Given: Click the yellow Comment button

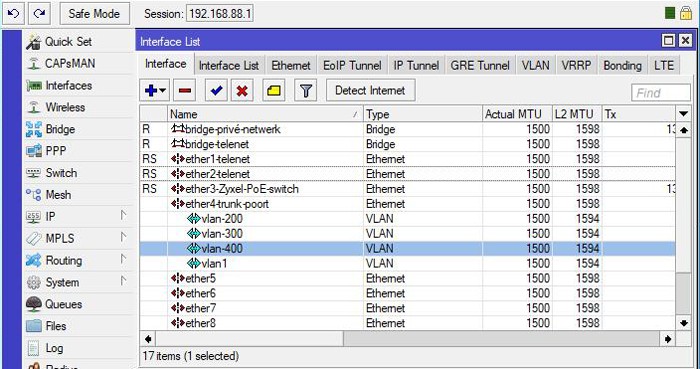Looking at the screenshot, I should (x=274, y=91).
